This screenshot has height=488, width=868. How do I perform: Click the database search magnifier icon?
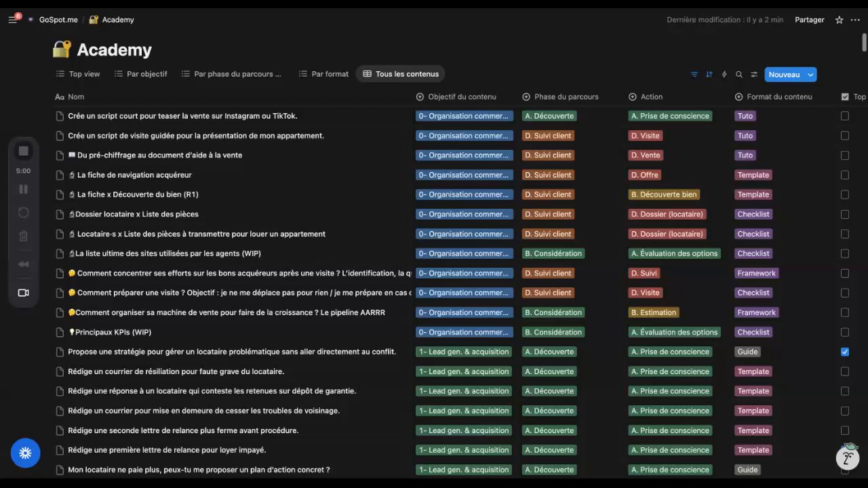(x=739, y=75)
